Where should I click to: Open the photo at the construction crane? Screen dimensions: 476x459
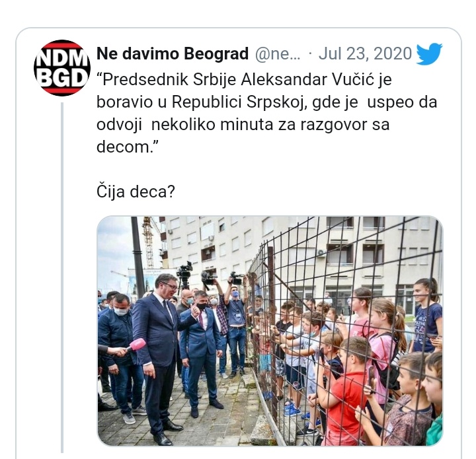[149, 242]
